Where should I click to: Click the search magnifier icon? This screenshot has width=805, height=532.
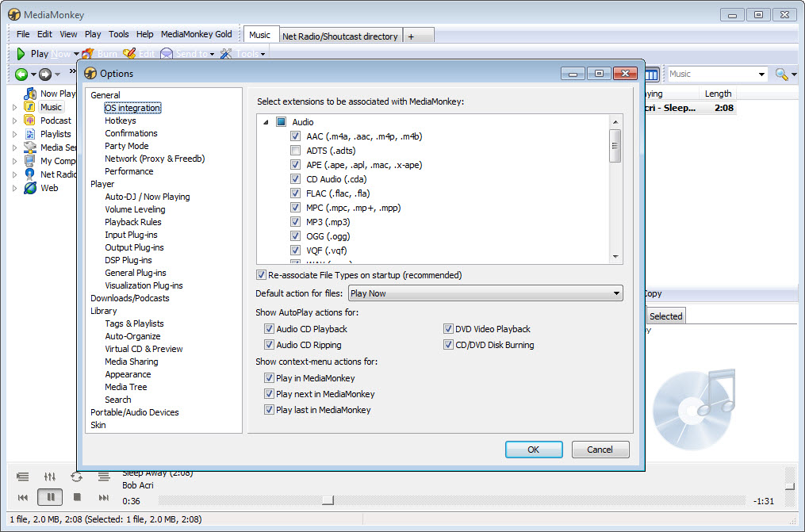click(x=781, y=75)
